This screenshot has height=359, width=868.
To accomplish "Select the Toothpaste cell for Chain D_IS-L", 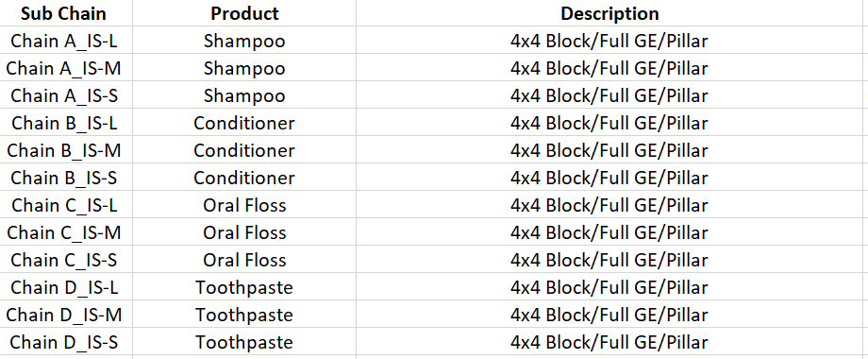I will [x=244, y=287].
